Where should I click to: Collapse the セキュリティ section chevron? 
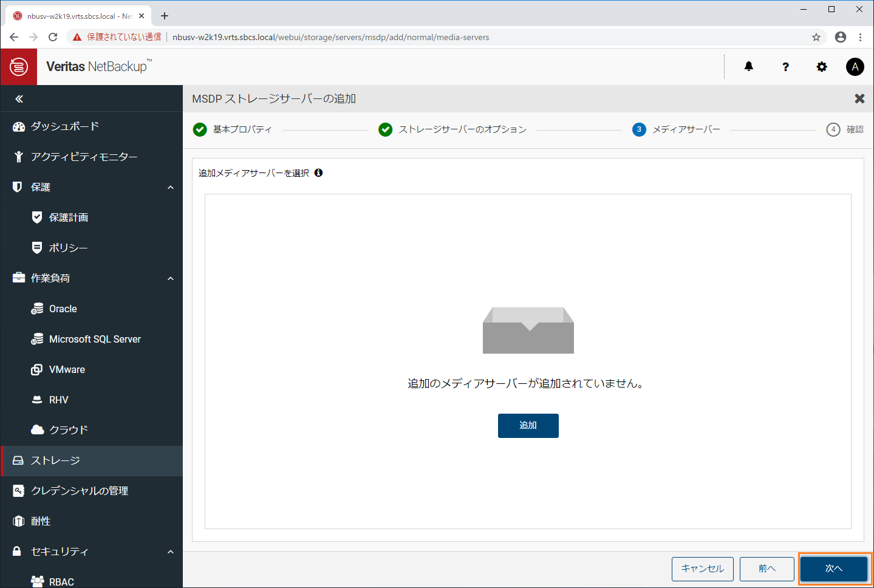[171, 552]
